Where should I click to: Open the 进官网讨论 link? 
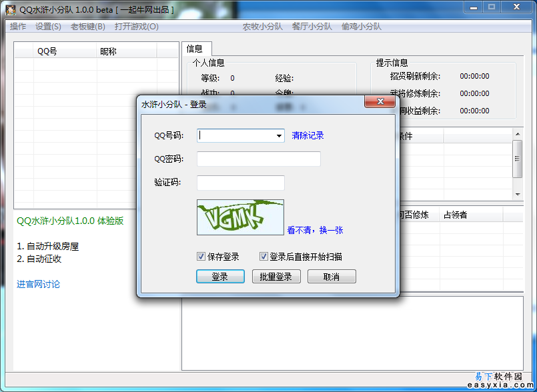pos(39,284)
